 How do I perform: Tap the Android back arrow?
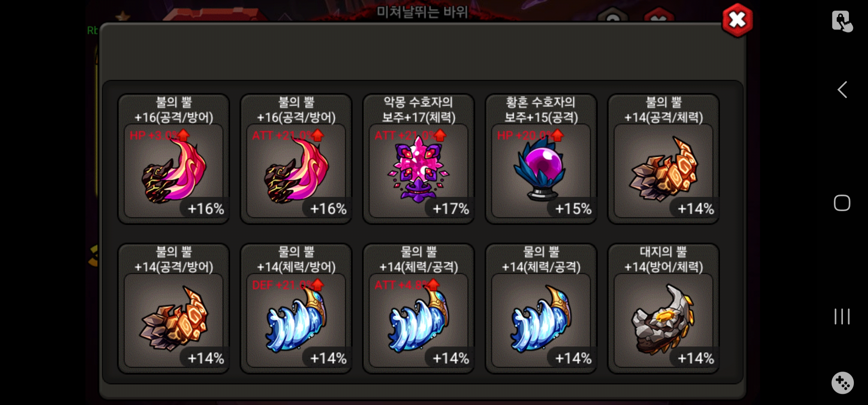(842, 90)
